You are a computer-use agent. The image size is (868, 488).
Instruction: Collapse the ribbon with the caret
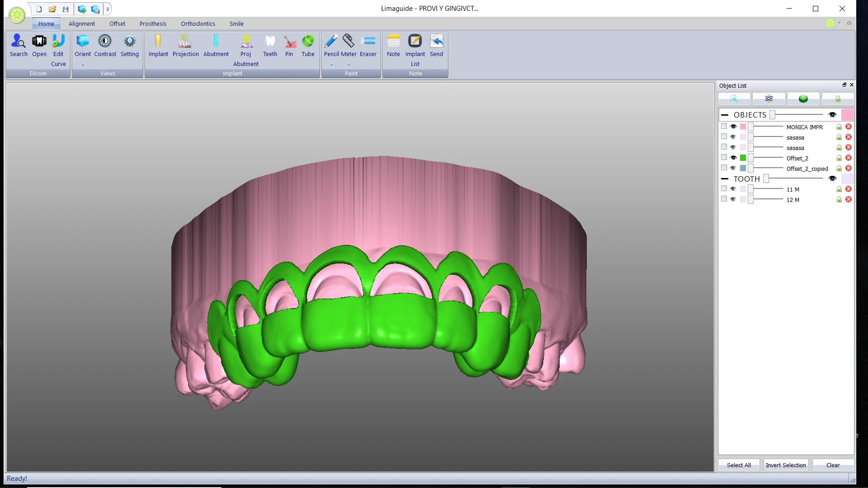coord(849,23)
